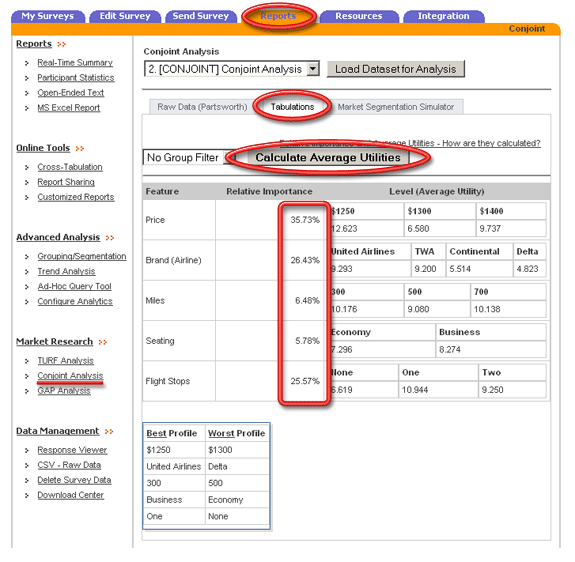Image resolution: width=575 pixels, height=562 pixels.
Task: Open Response Viewer link
Action: (72, 450)
